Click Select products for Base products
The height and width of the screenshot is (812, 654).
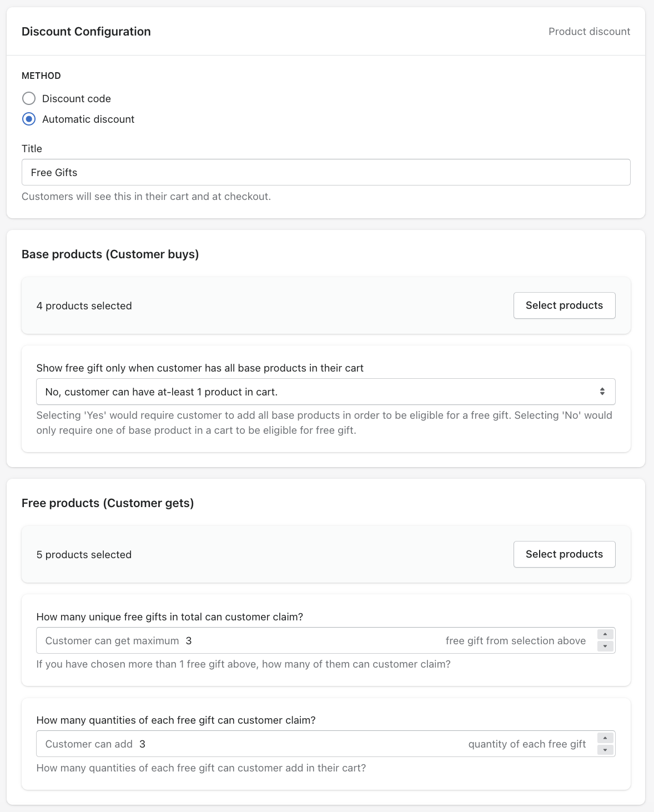pyautogui.click(x=564, y=305)
